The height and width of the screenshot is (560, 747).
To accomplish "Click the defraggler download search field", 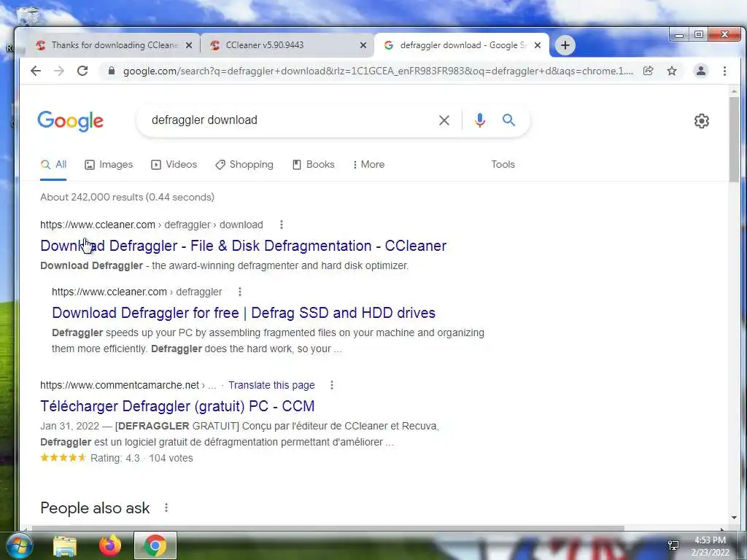I will point(286,120).
